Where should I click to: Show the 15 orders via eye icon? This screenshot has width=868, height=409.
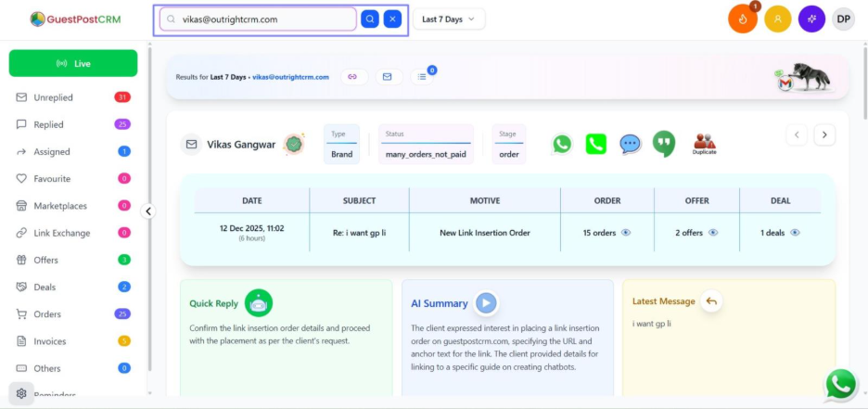point(626,233)
